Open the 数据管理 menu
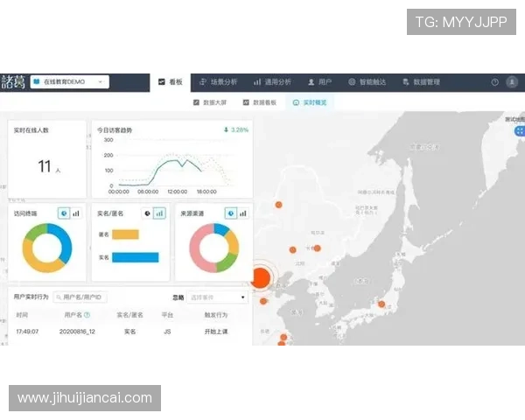 [x=421, y=82]
